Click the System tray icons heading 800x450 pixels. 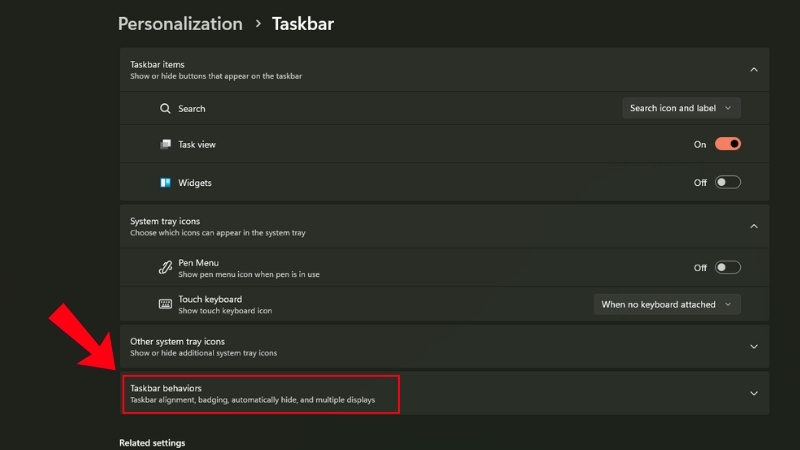(x=165, y=221)
